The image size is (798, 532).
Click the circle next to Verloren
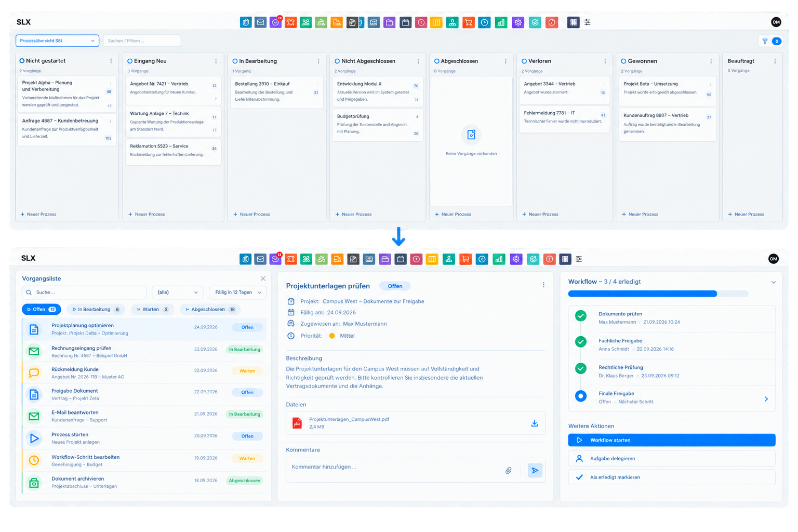coord(524,61)
